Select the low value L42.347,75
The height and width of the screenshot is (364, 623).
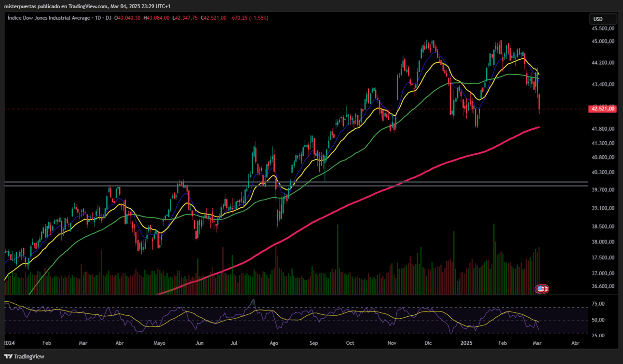tap(185, 18)
